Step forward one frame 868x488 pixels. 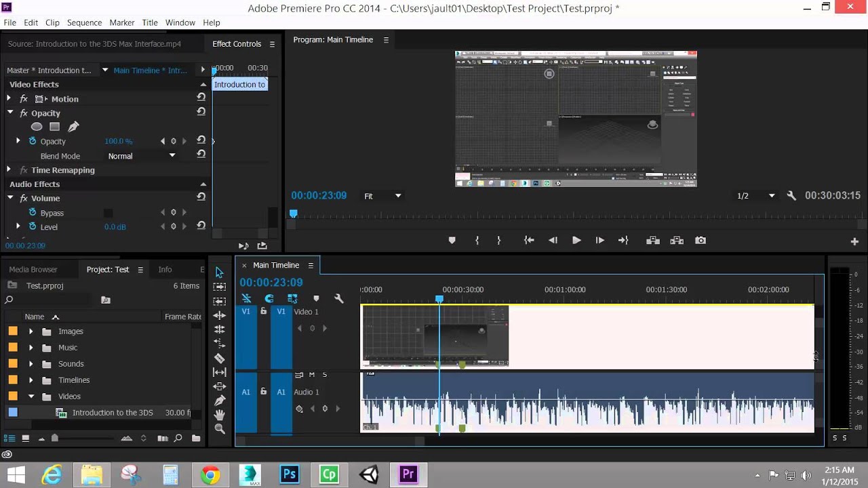[x=600, y=241]
